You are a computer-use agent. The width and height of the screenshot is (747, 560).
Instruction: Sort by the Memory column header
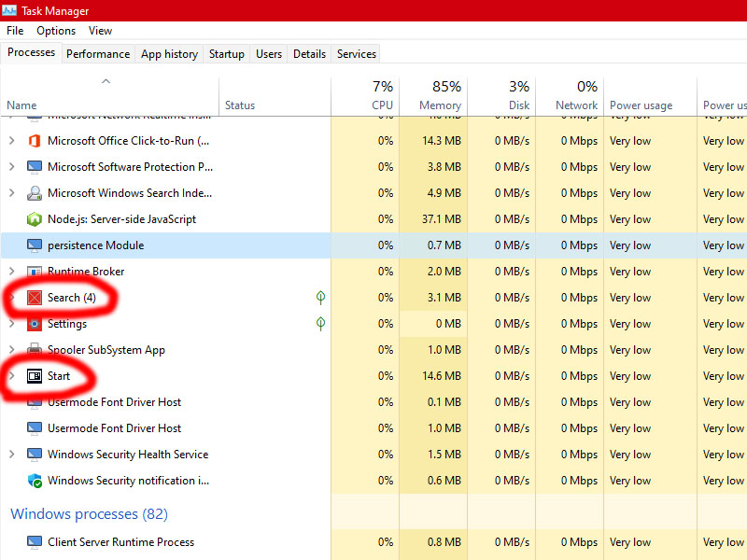point(433,96)
